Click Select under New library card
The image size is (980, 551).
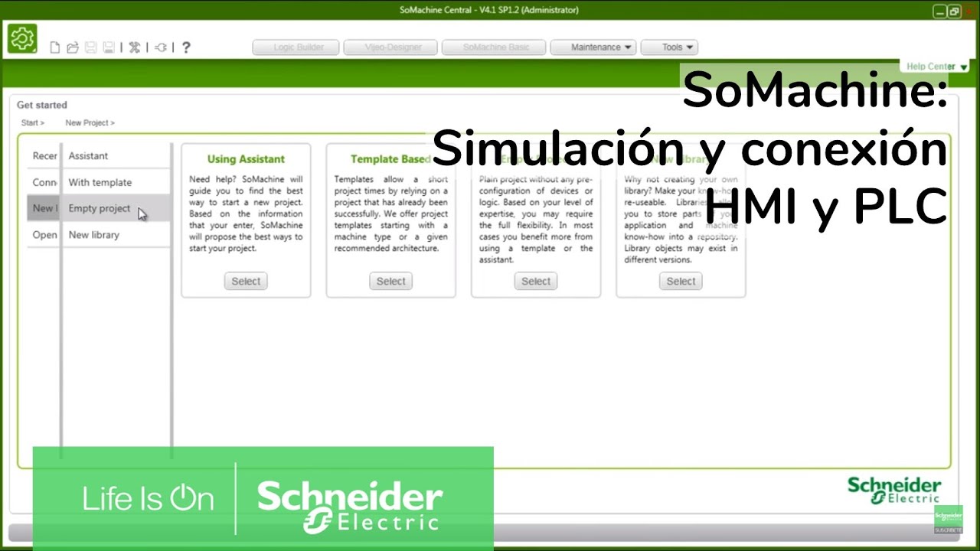click(681, 281)
